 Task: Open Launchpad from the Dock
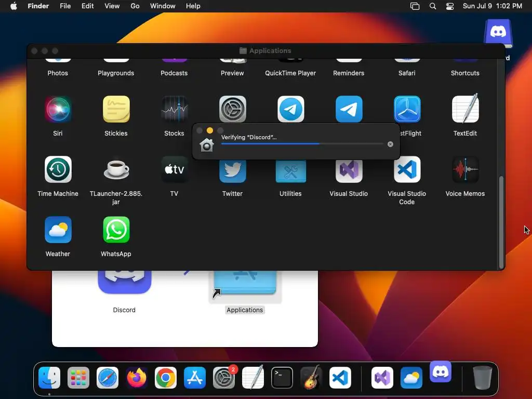(78, 378)
